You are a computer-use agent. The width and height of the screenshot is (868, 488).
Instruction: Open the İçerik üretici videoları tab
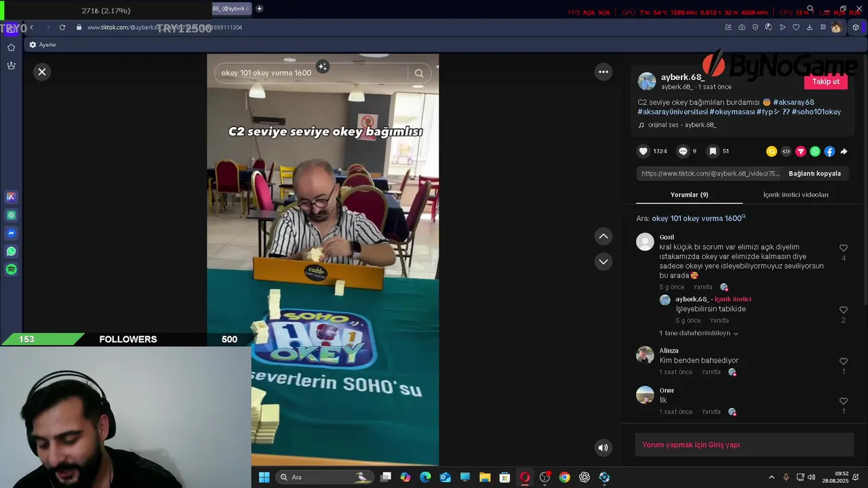pyautogui.click(x=795, y=195)
